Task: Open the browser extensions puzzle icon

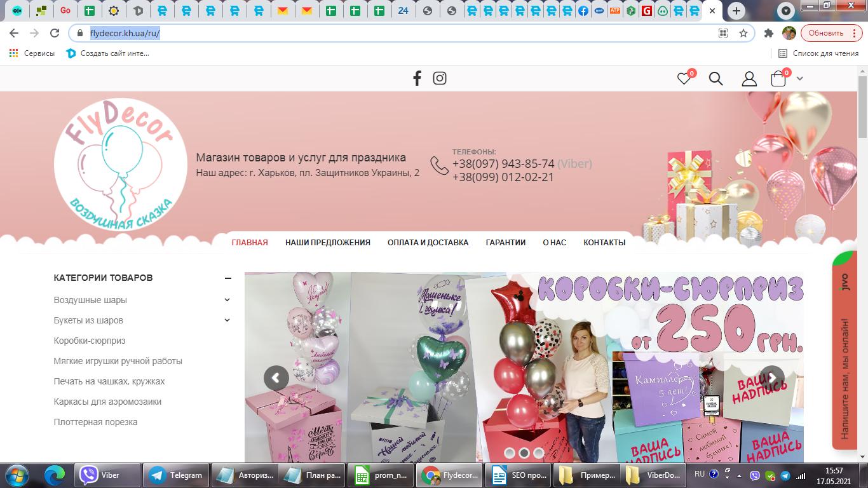Action: pos(769,33)
